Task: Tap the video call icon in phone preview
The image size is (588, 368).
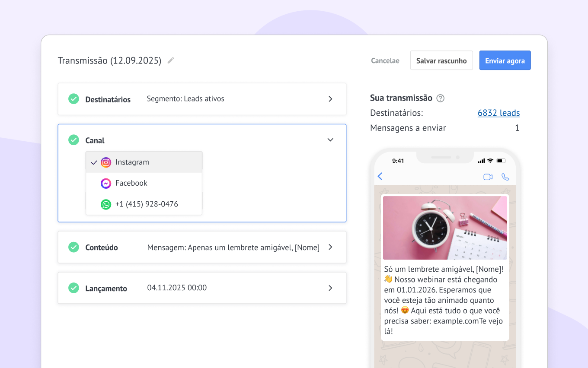Action: (488, 177)
